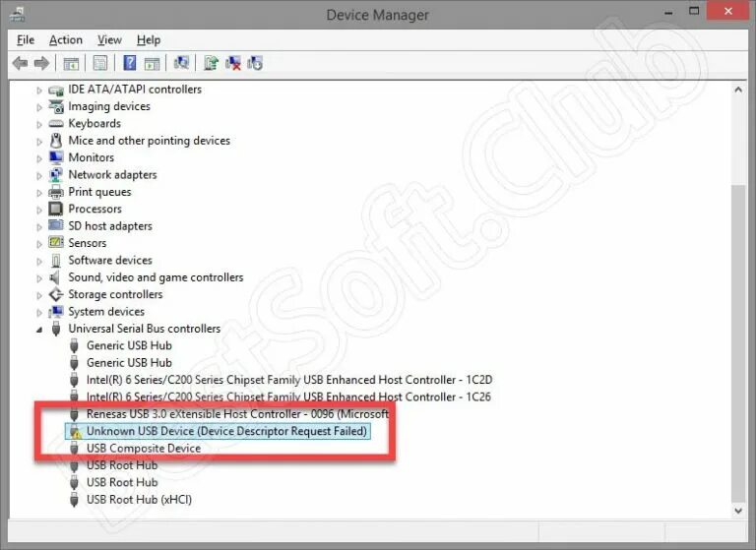Expand the Sensors node

(x=39, y=244)
